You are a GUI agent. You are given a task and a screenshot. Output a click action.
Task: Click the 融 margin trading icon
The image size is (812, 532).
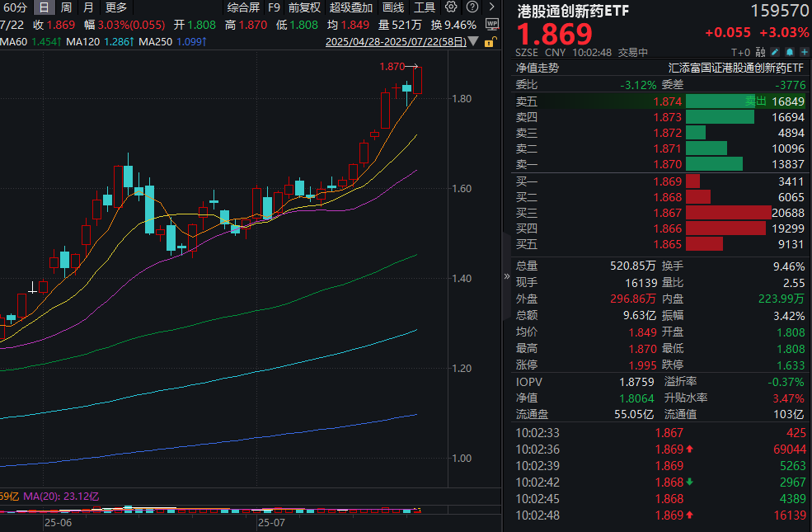click(761, 51)
